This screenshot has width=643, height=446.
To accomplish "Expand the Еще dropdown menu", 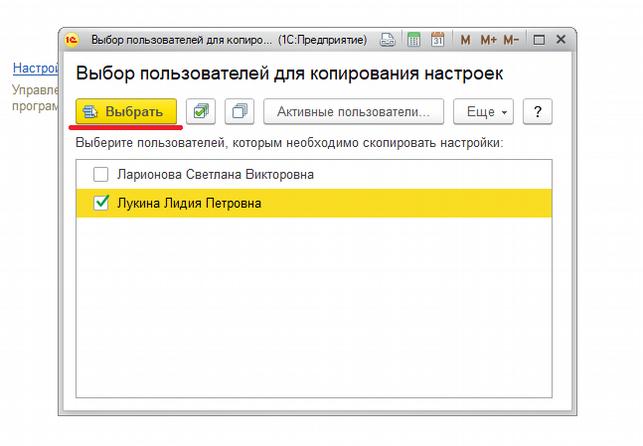I will point(483,112).
